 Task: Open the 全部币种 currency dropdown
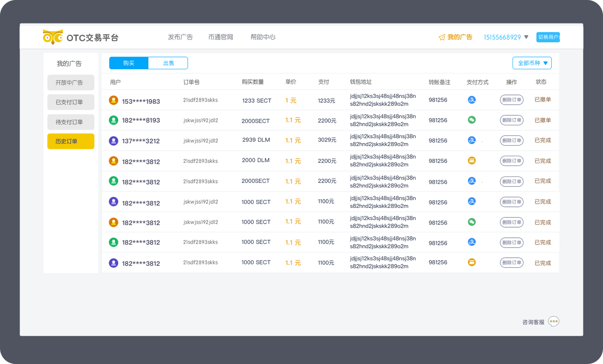[532, 63]
